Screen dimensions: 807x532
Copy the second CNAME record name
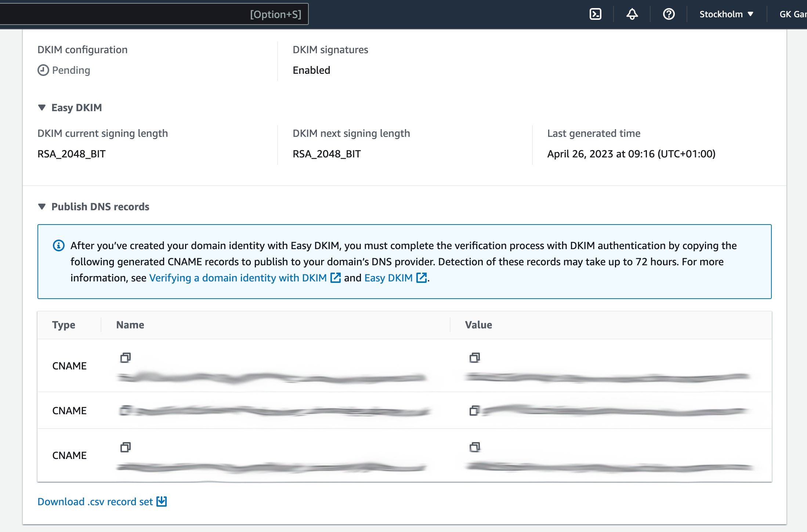pos(126,411)
